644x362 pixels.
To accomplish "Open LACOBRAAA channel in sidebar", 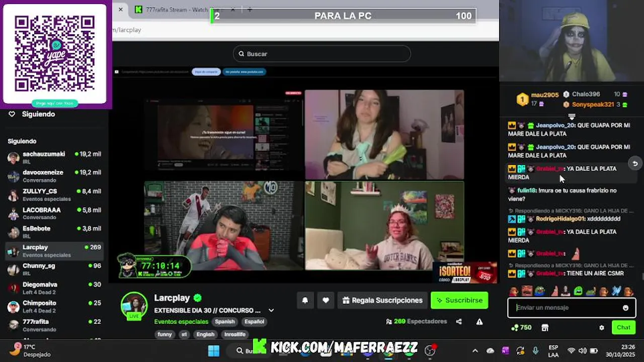I will coord(54,213).
